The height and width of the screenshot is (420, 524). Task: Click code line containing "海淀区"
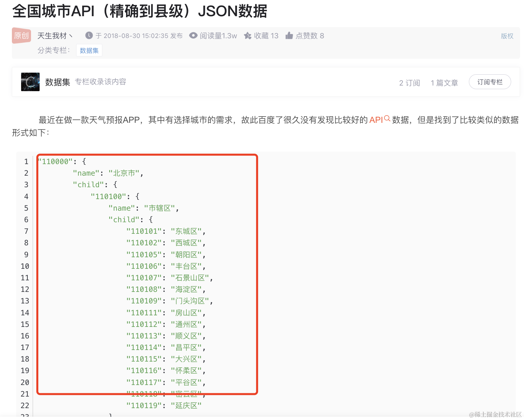(166, 290)
